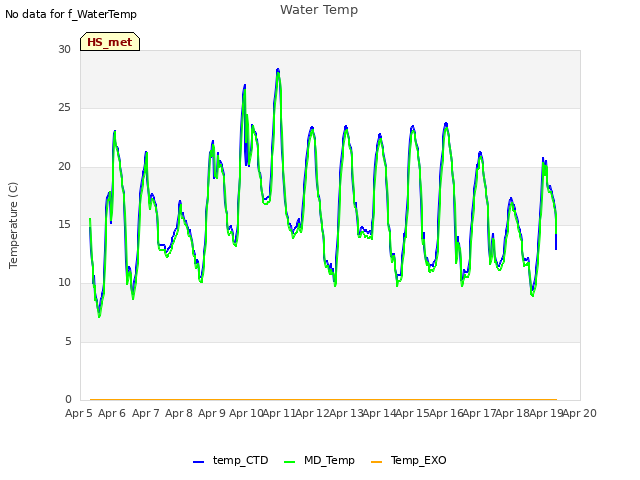This screenshot has height=480, width=640.
Task: Toggle the Temp_EXO legend entry
Action: [409, 460]
